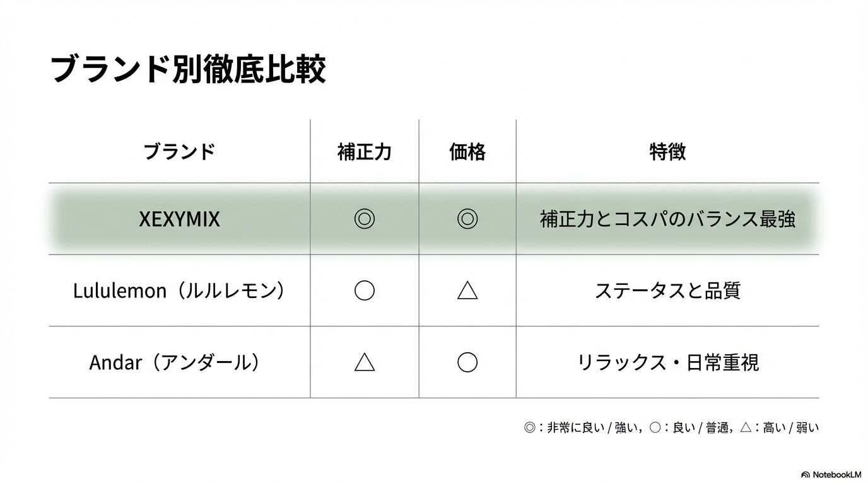
Task: Select the リラックス・日常重視 feature text
Action: (x=667, y=362)
